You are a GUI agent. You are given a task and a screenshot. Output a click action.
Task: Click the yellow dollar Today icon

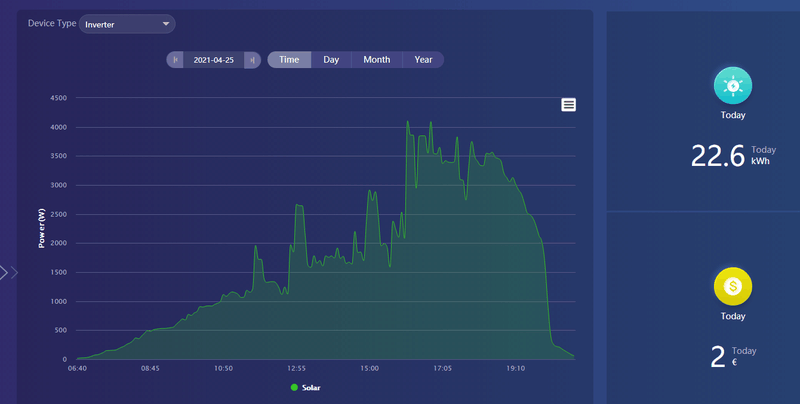tap(733, 286)
